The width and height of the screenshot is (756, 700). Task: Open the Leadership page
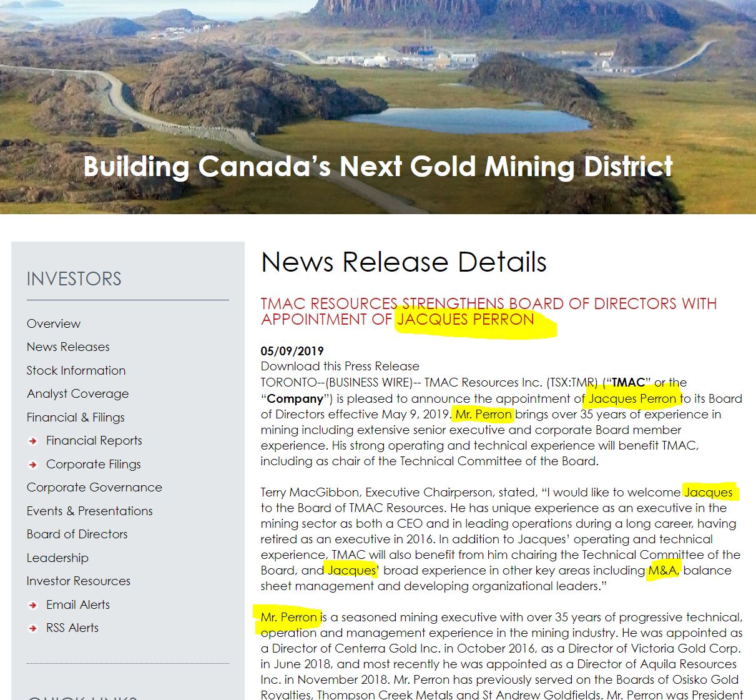pyautogui.click(x=57, y=558)
